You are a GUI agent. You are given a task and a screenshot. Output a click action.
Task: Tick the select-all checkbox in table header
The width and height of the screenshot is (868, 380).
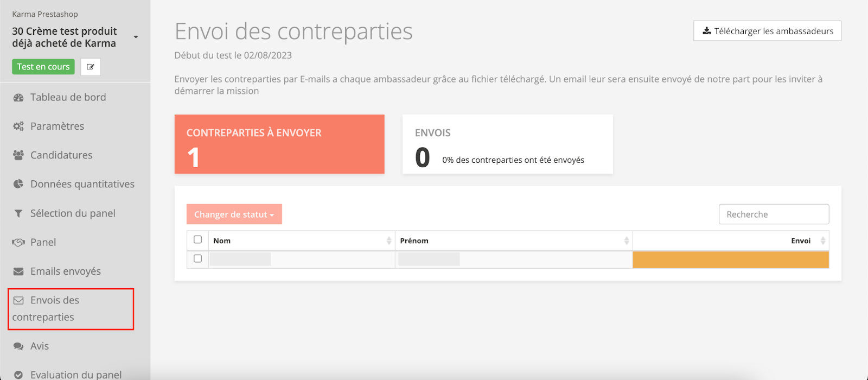pyautogui.click(x=197, y=239)
